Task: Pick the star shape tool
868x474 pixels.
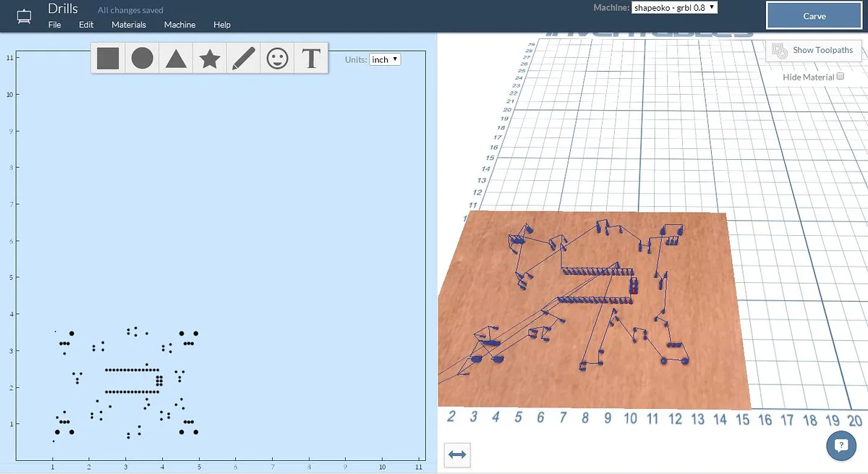Action: 210,58
